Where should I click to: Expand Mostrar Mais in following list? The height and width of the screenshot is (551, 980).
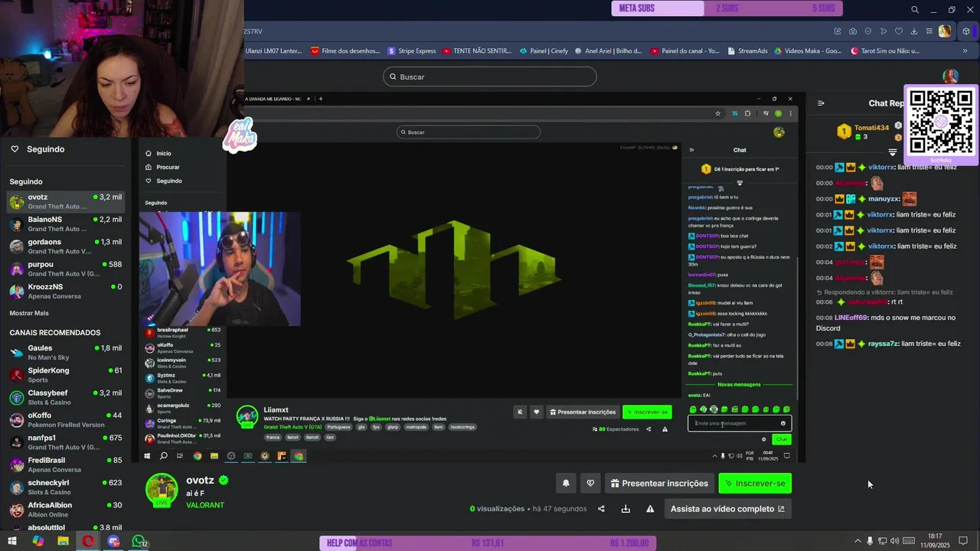tap(29, 313)
